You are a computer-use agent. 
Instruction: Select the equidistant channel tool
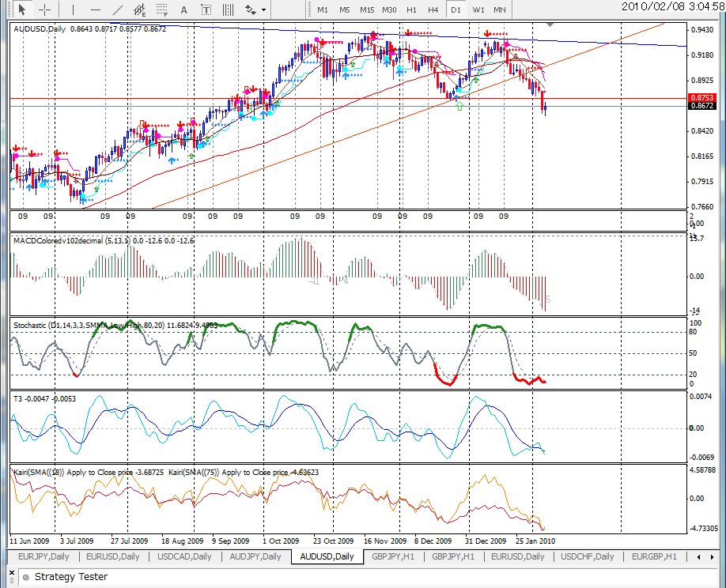coord(139,9)
